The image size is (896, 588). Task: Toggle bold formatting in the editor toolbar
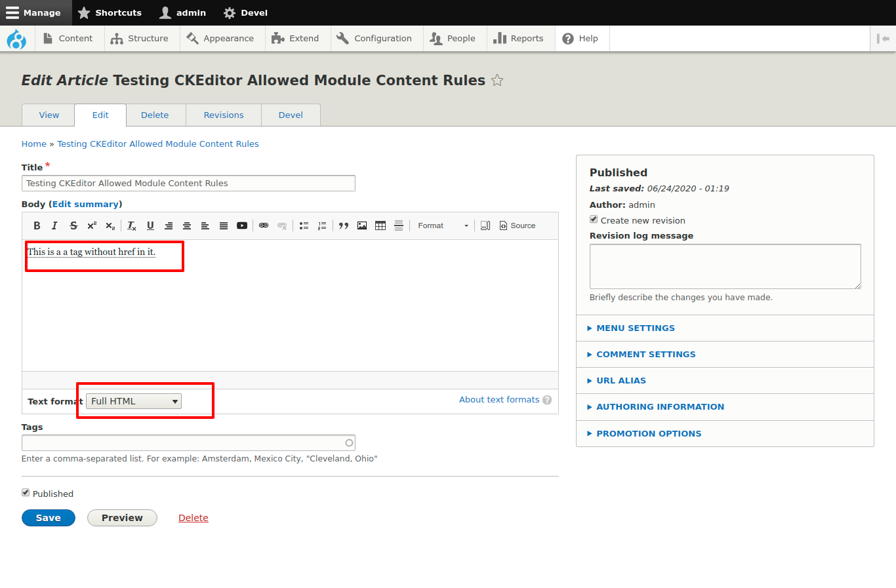[x=37, y=225]
